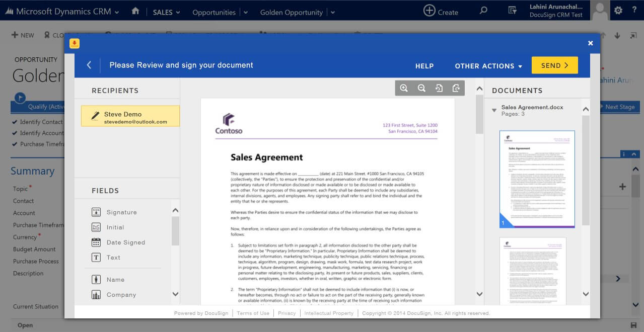This screenshot has width=644, height=332.
Task: Rotate the document page left
Action: [439, 88]
